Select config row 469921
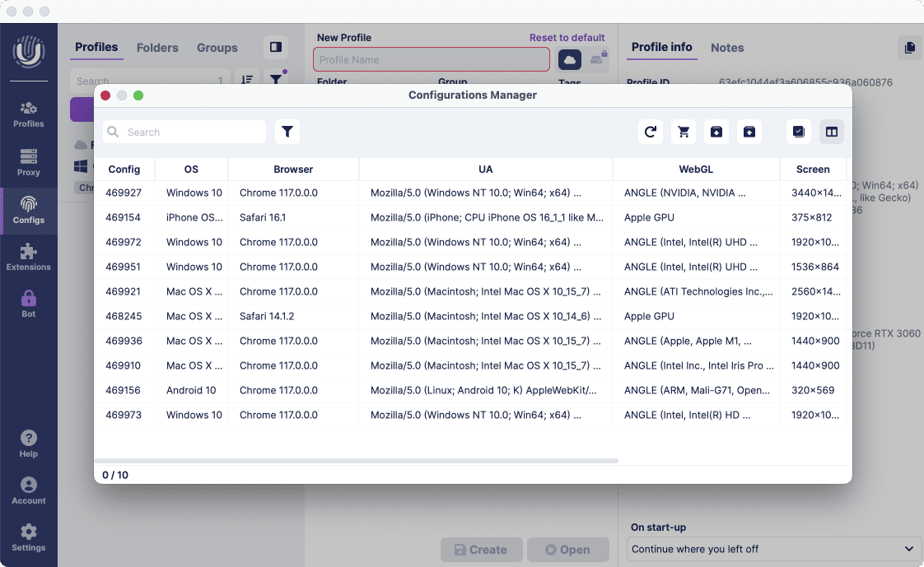 (x=471, y=291)
